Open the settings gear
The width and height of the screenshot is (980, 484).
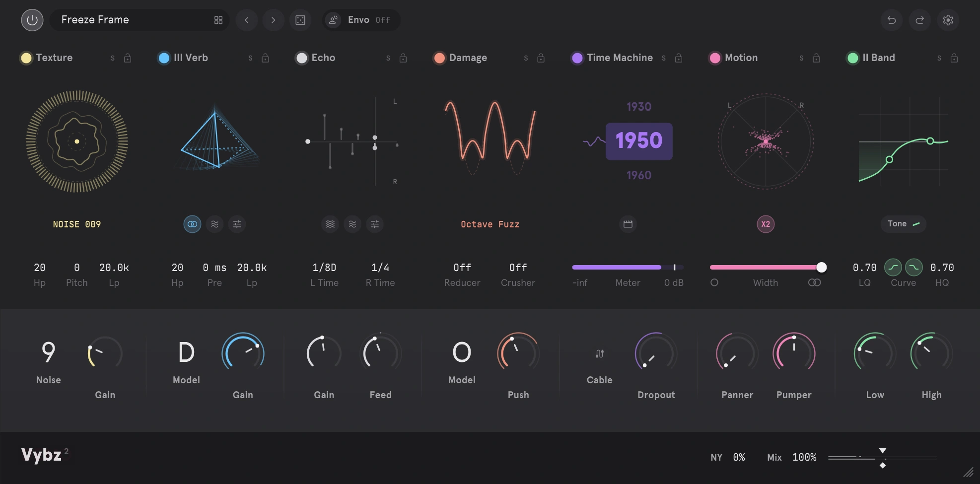948,20
